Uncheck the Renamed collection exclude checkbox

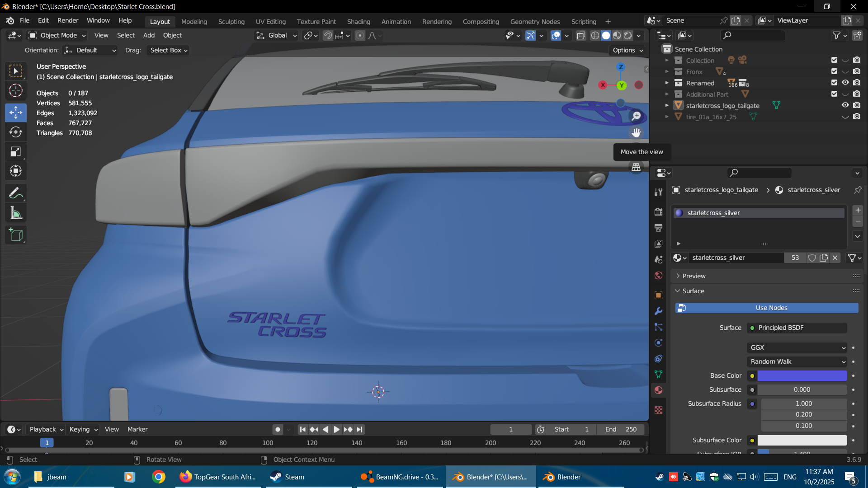(x=834, y=83)
